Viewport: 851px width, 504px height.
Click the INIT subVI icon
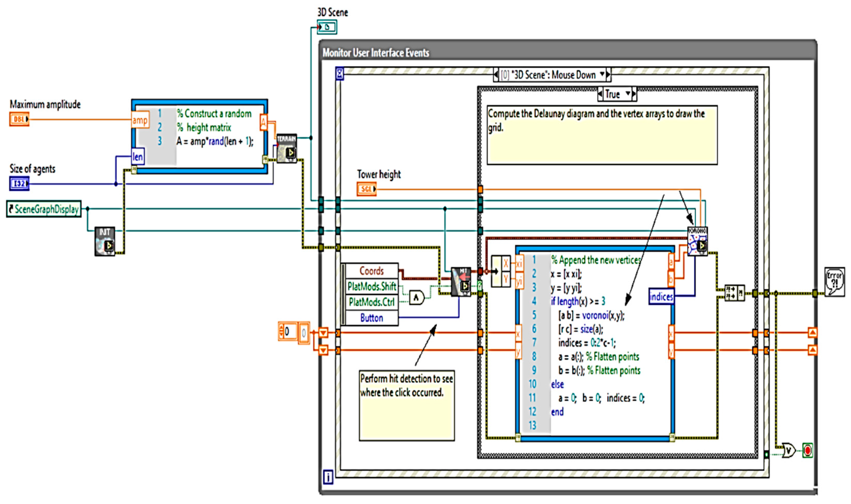(x=105, y=241)
